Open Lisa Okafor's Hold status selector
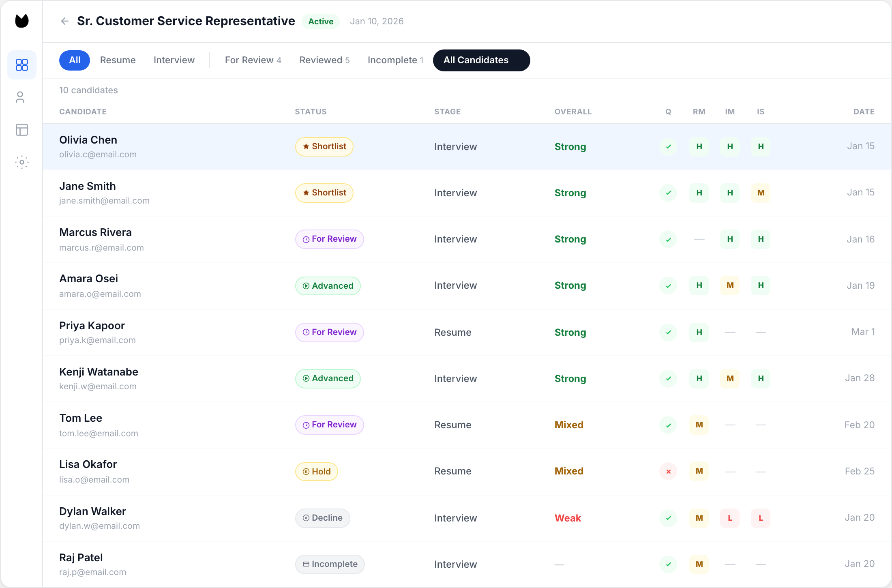The image size is (892, 588). 316,471
